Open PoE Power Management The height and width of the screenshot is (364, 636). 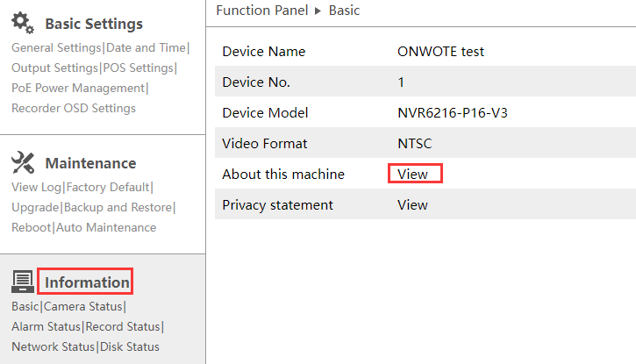click(77, 88)
